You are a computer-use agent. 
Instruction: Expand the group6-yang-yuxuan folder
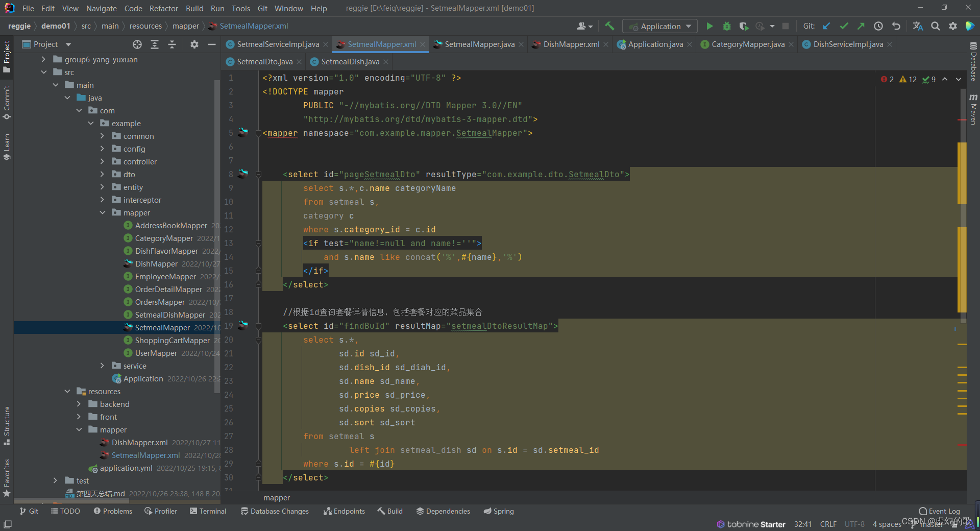coord(43,60)
